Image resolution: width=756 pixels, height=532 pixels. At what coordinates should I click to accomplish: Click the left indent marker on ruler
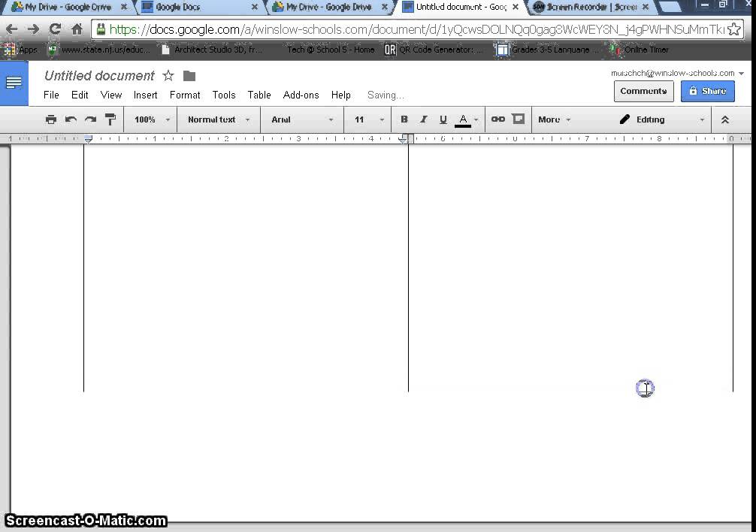point(88,139)
